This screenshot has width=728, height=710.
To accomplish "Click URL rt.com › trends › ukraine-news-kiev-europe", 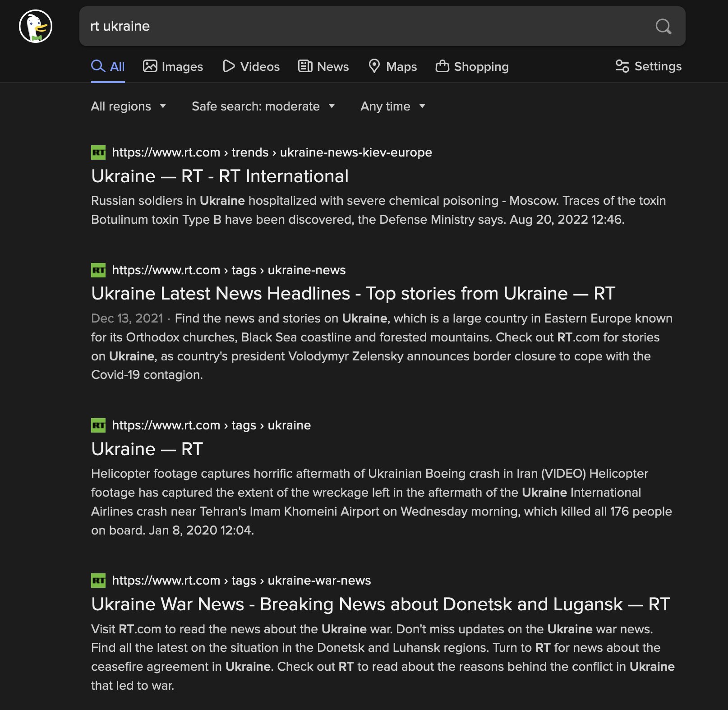I will click(x=272, y=152).
